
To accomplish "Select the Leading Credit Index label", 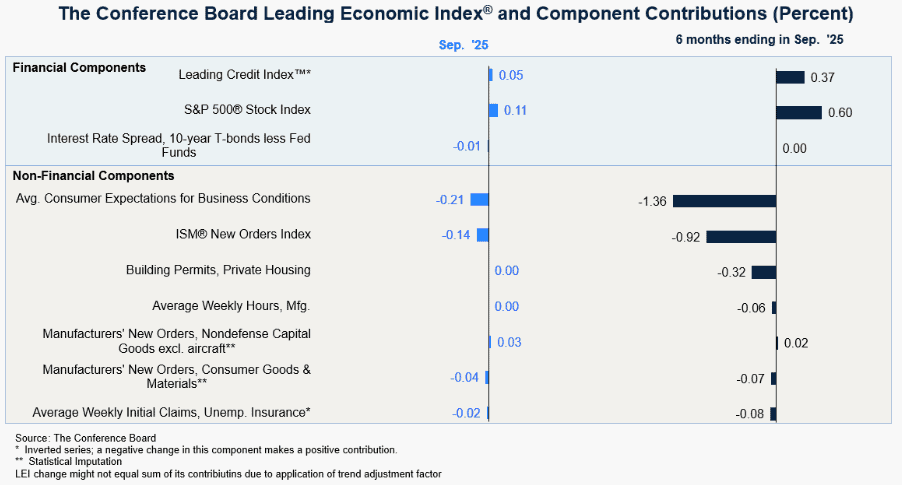I will [244, 75].
